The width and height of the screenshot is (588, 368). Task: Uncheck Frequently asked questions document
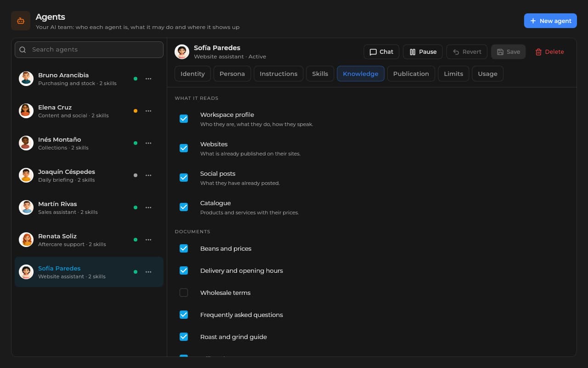tap(184, 315)
